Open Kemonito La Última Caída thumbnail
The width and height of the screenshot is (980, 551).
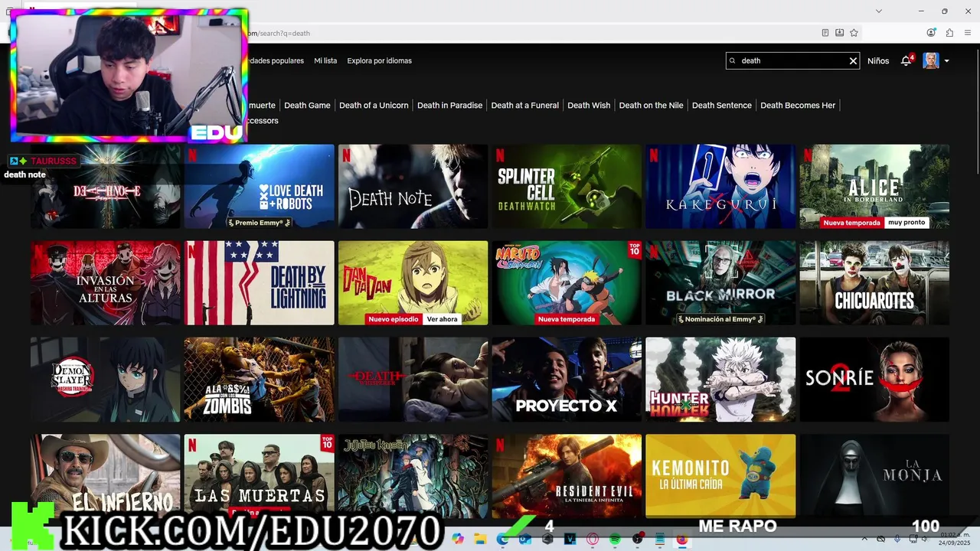tap(720, 476)
